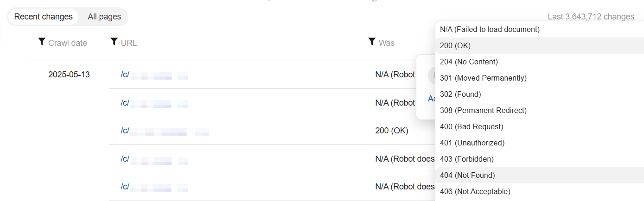The width and height of the screenshot is (644, 201).
Task: Pick the 204 (No Content) option
Action: (x=469, y=62)
